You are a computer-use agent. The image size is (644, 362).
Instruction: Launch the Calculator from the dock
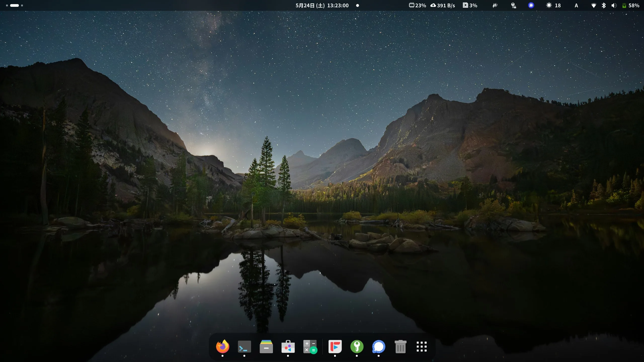coord(310,347)
